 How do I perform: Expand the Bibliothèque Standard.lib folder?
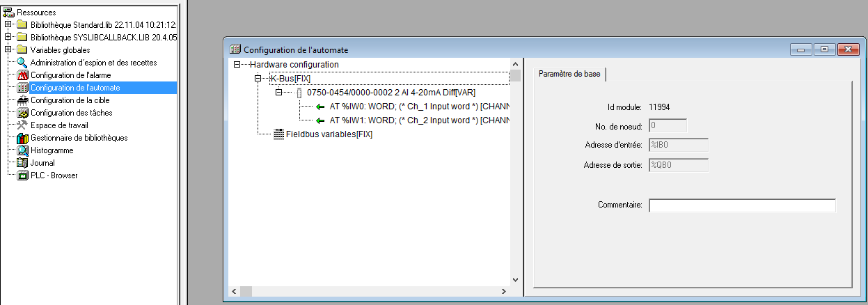click(x=8, y=25)
